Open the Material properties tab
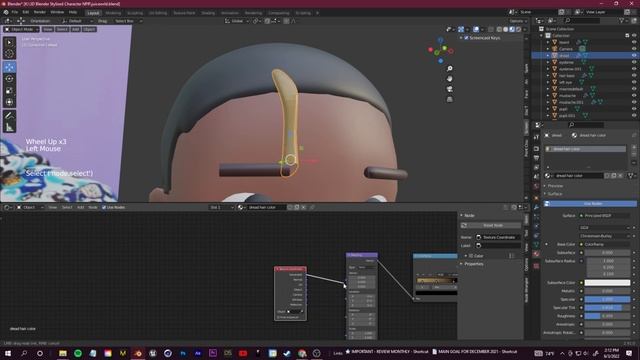Screen dimensions: 640x360 (x=536, y=254)
